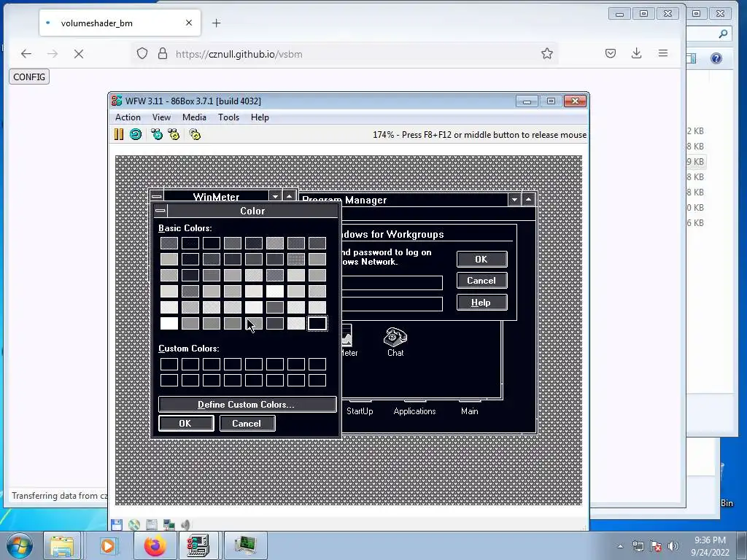Confirm the Color dialog with OK

[186, 424]
